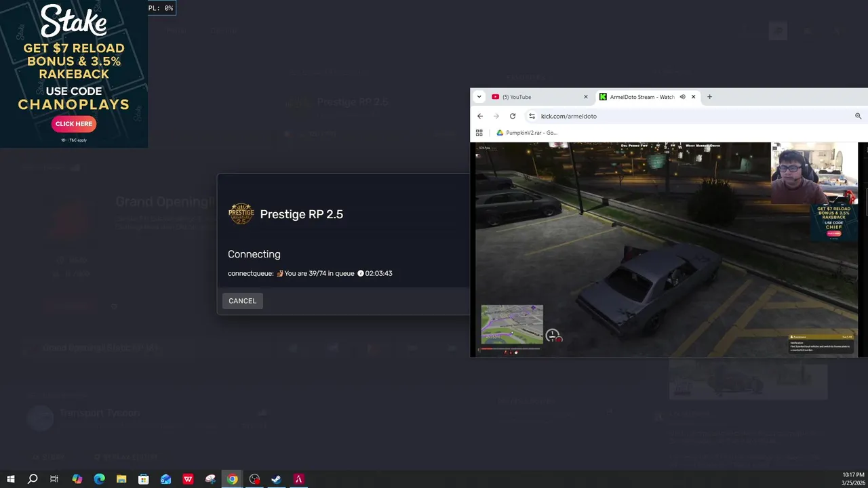868x488 pixels.
Task: Switch to the (5) YouTube tab
Action: [541, 97]
